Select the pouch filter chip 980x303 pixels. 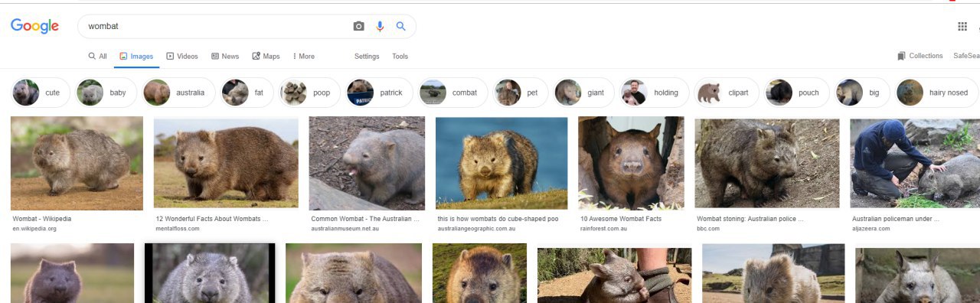pos(797,93)
